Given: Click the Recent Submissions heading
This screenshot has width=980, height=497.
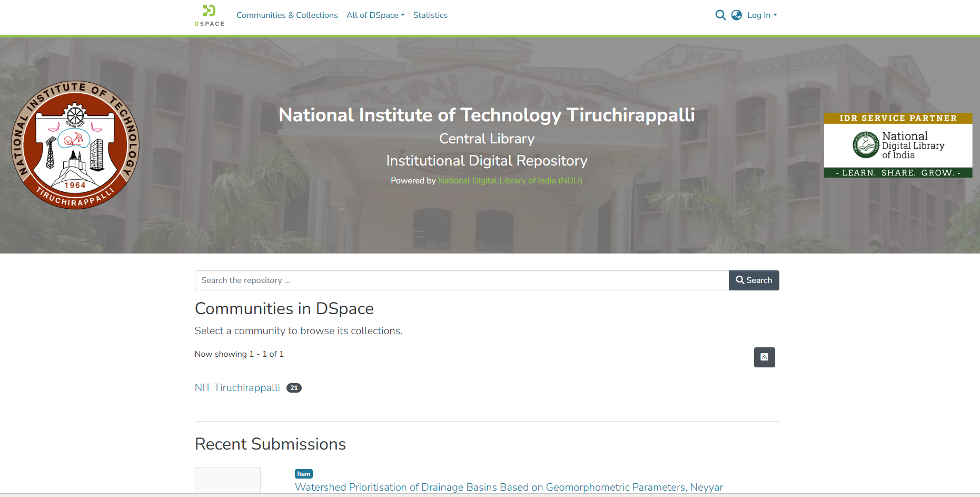Looking at the screenshot, I should click(270, 444).
